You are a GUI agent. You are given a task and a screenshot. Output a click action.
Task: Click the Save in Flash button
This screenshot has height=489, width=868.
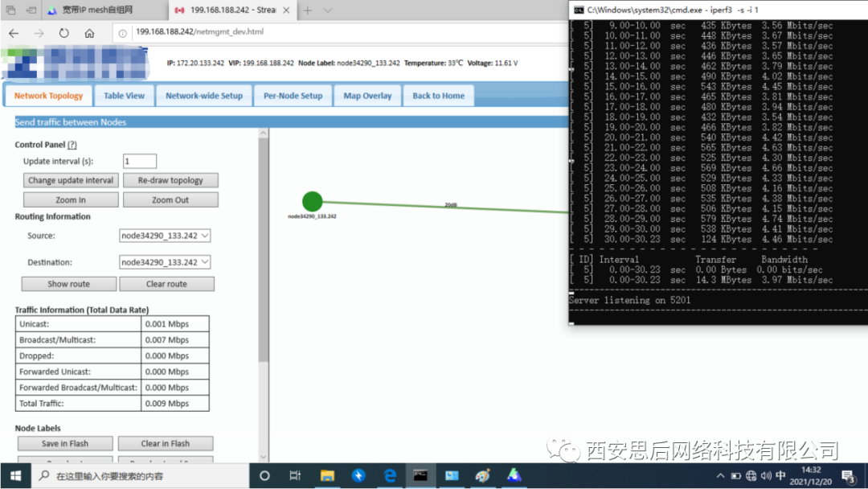[x=65, y=443]
